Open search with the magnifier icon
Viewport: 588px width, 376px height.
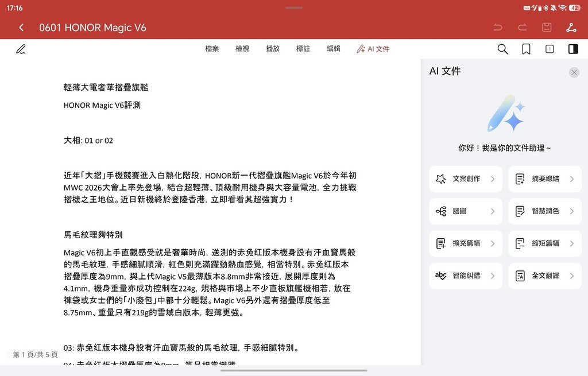tap(502, 49)
